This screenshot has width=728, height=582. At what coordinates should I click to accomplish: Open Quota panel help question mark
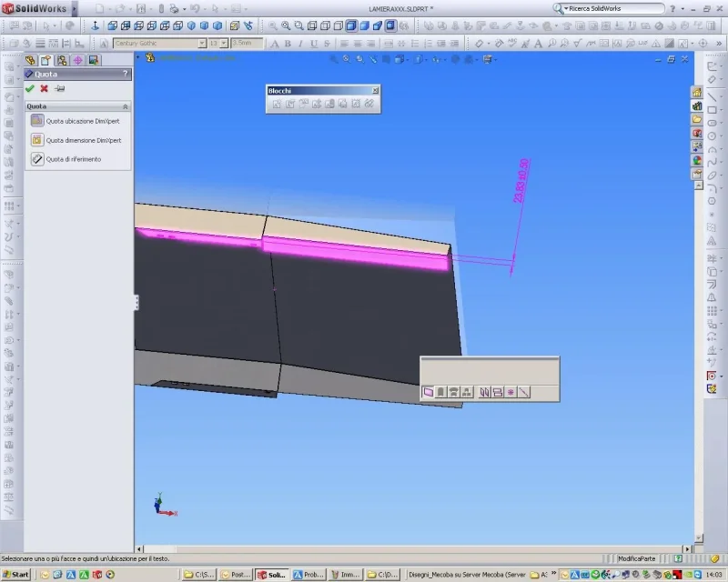pos(125,74)
